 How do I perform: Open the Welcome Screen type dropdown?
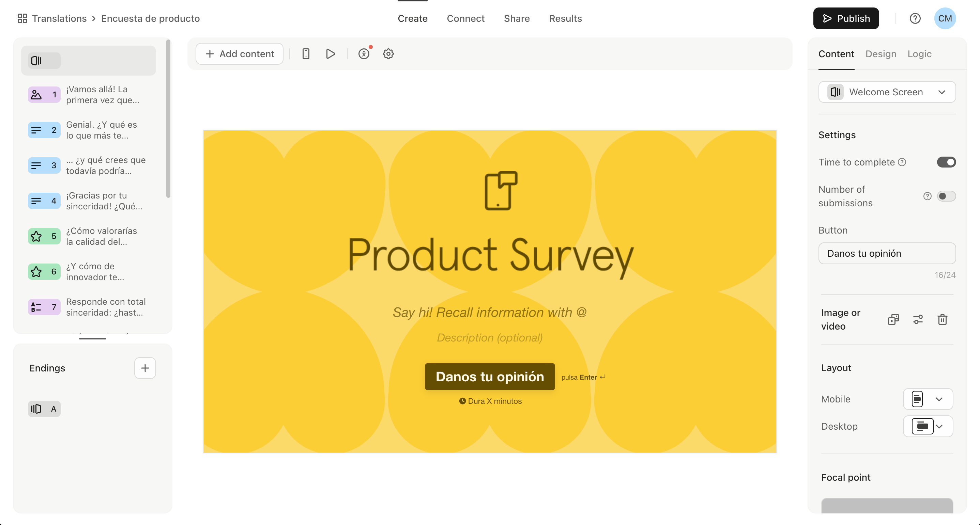click(887, 92)
